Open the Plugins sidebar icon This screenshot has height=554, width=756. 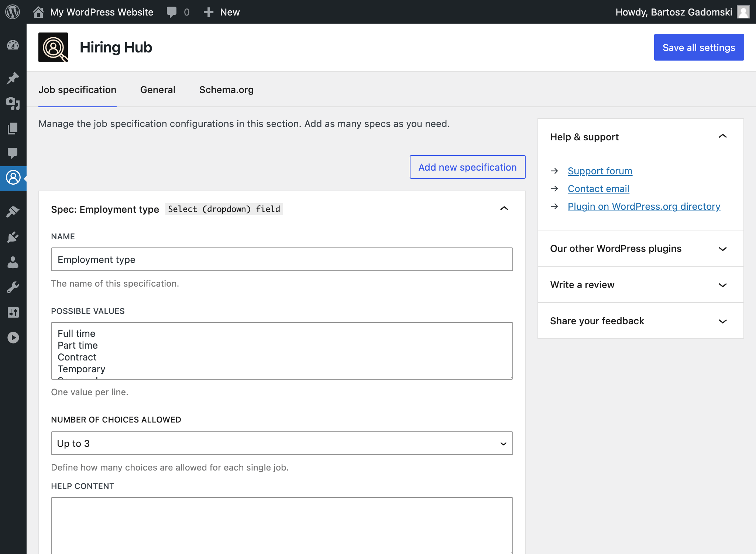tap(13, 237)
